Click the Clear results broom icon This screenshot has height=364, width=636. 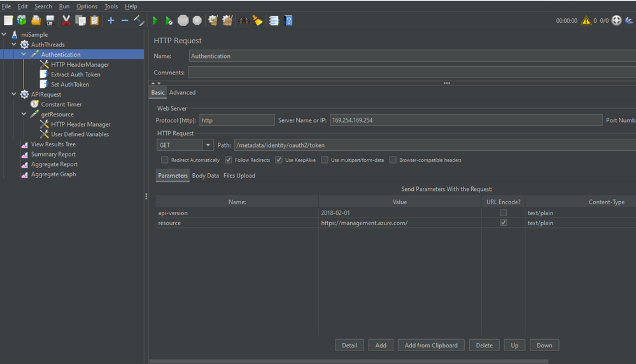213,20
